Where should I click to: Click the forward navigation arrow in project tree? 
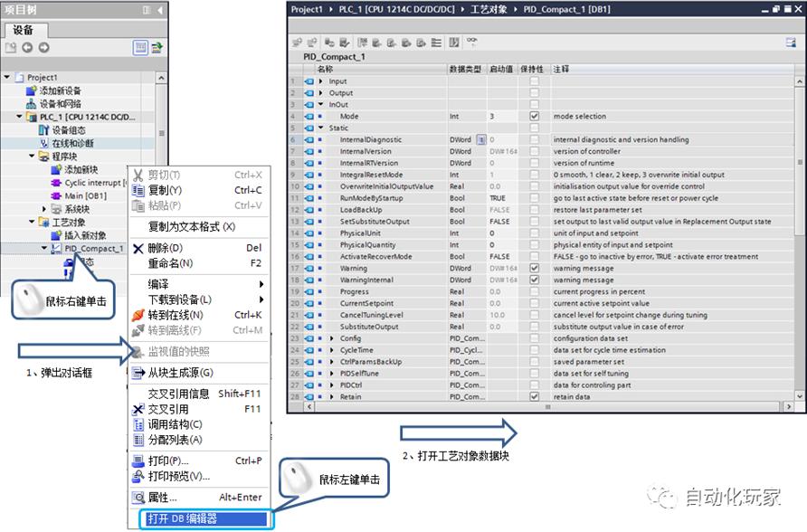click(x=43, y=47)
